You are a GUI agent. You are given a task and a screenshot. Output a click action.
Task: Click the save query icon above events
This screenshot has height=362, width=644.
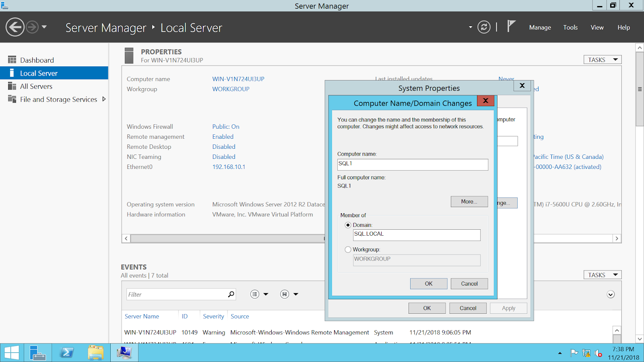tap(285, 294)
